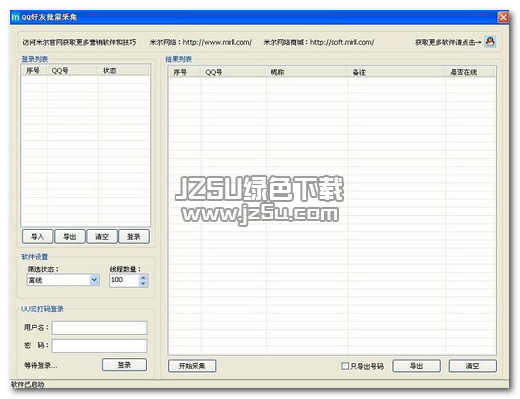Close the QQ好友批量采集 window

point(503,17)
